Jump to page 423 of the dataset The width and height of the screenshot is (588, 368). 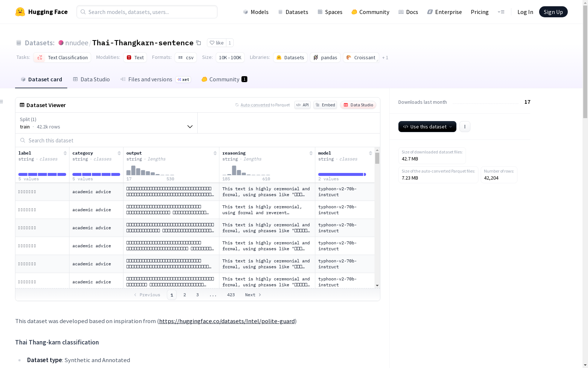pyautogui.click(x=231, y=295)
